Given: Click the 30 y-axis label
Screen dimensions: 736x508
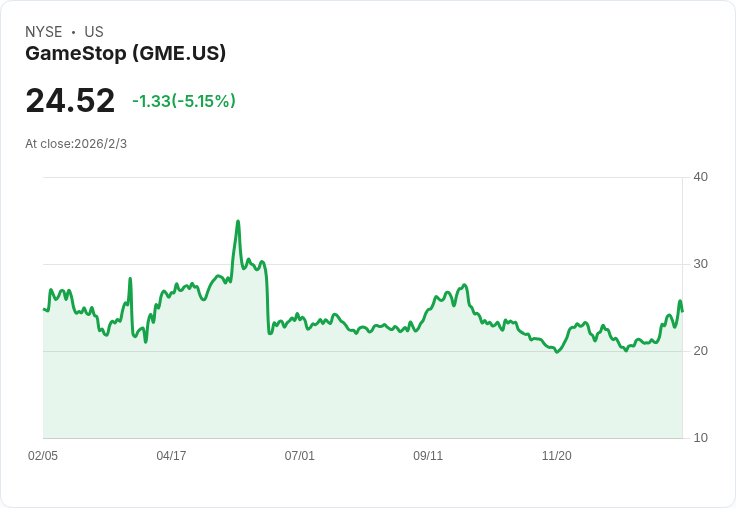Looking at the screenshot, I should pos(700,264).
